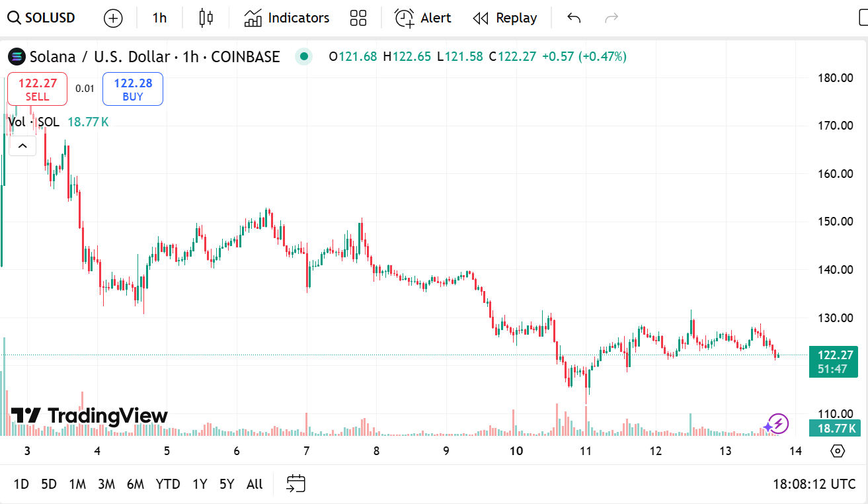Click the Go to date calendar icon

(296, 483)
